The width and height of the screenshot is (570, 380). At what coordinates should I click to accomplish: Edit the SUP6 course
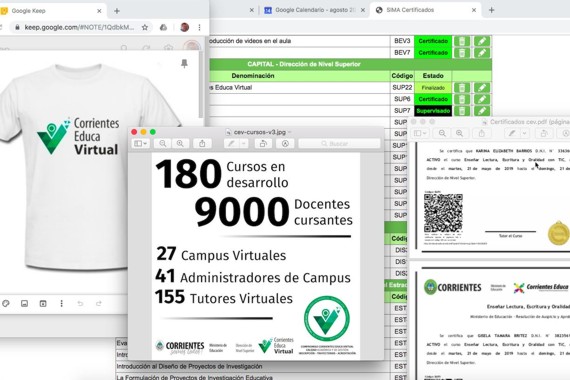pos(482,99)
